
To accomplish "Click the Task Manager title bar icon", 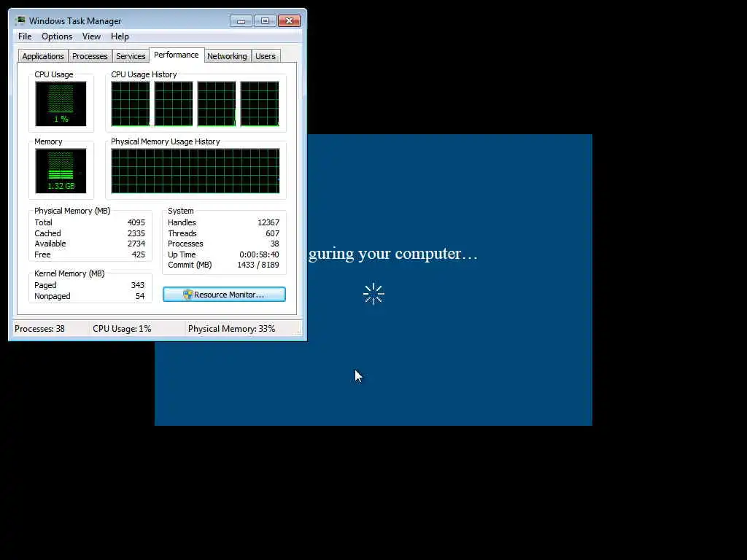I will [x=20, y=20].
